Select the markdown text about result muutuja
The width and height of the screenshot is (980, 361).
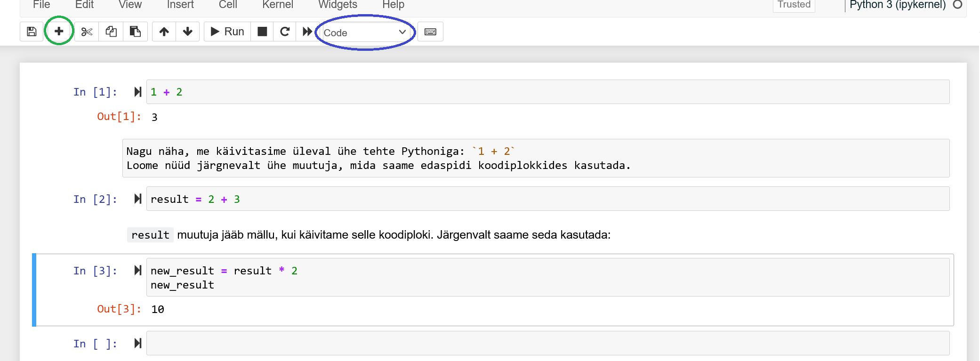pyautogui.click(x=369, y=235)
